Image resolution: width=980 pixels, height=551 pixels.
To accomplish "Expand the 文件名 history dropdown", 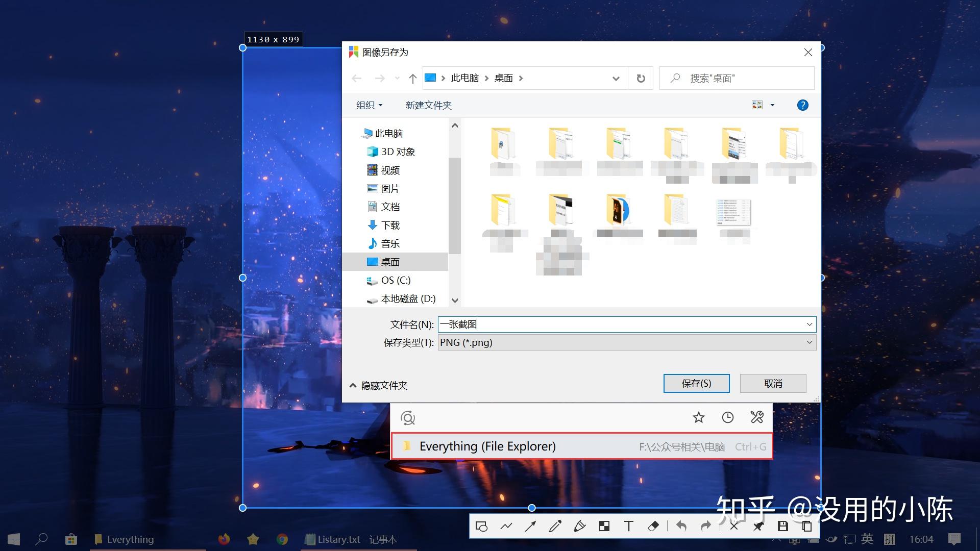I will (x=809, y=324).
